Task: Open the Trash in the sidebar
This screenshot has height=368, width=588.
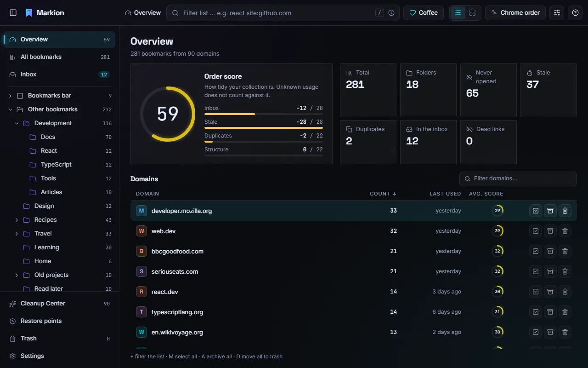Action: [59, 339]
